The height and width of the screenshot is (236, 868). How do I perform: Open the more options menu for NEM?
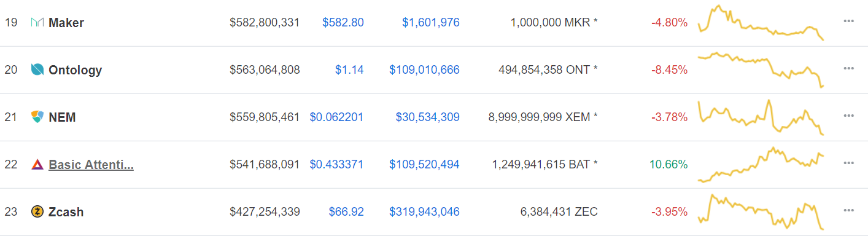(849, 116)
